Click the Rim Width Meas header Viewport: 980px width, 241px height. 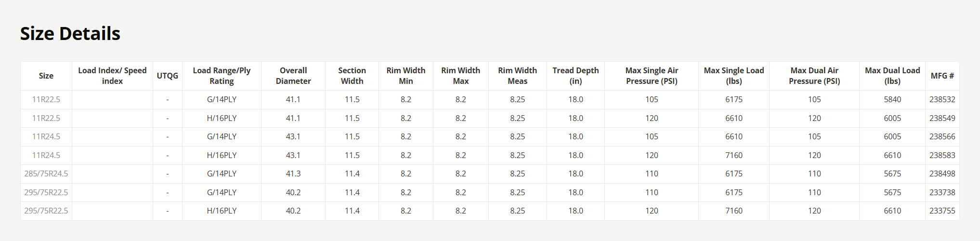point(517,76)
